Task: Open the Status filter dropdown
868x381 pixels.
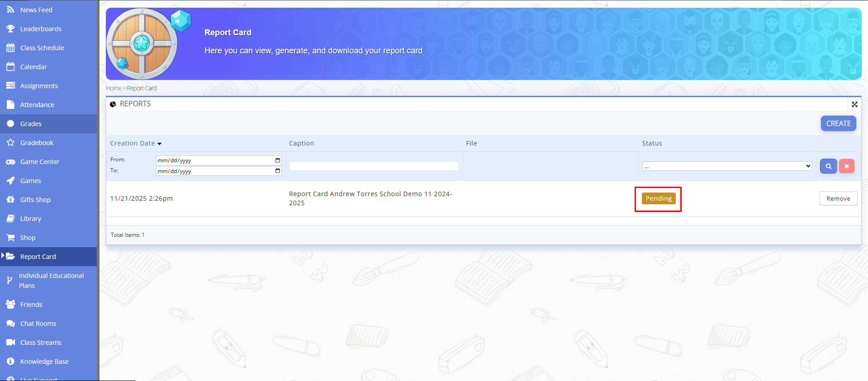Action: pos(727,166)
